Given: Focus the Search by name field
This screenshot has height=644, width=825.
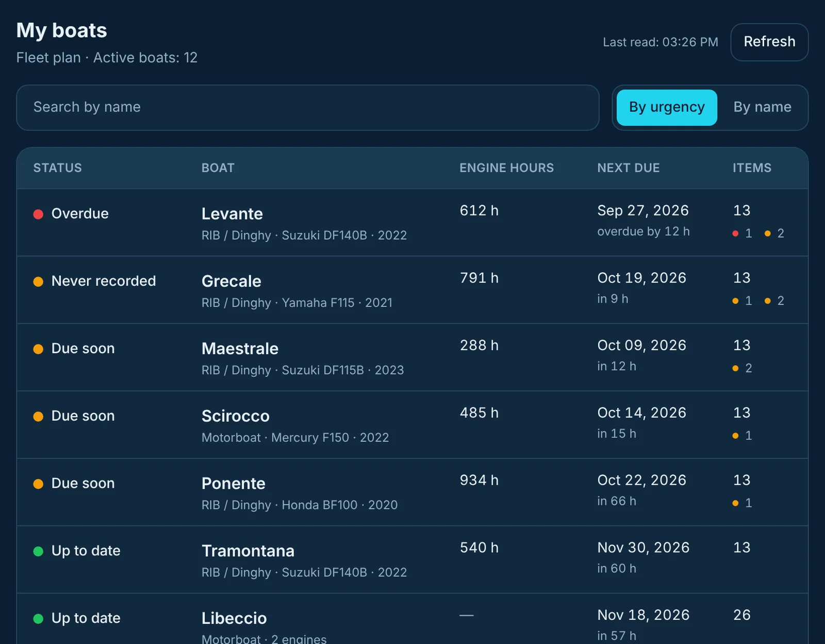Looking at the screenshot, I should pos(308,107).
